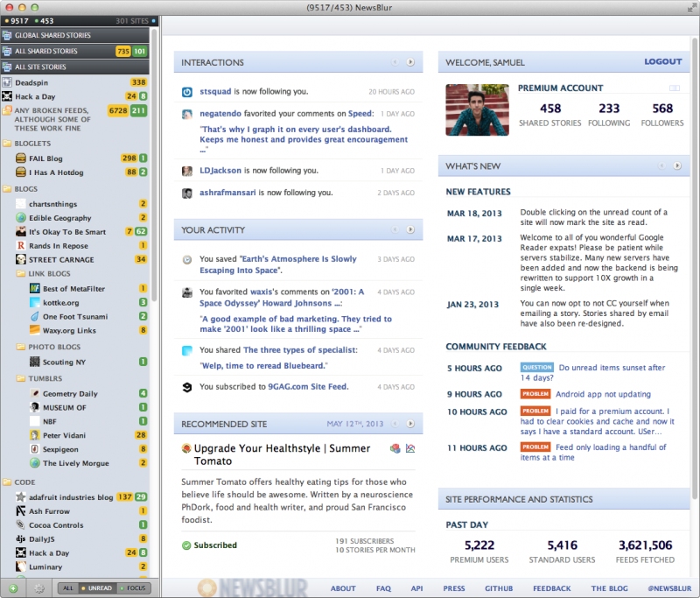This screenshot has width=700, height=598.
Task: Click the Ash Furrow favicon
Action: coord(20,511)
